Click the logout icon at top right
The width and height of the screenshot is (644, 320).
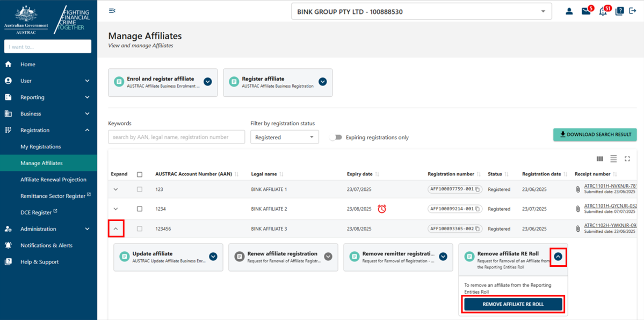(635, 11)
